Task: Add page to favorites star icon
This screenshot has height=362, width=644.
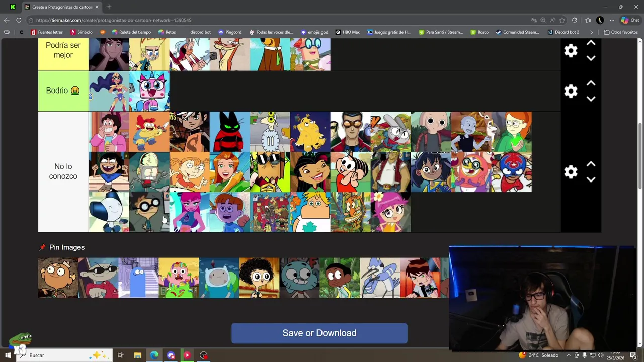Action: [562, 20]
